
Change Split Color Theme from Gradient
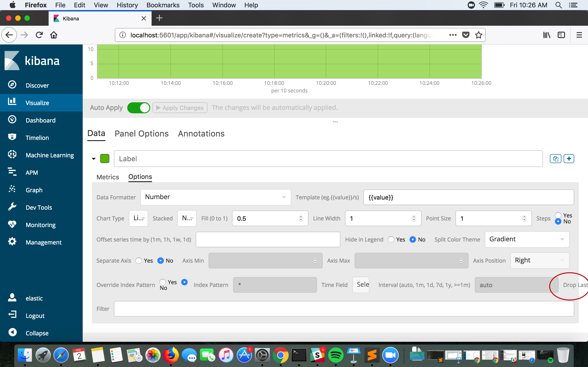527,239
